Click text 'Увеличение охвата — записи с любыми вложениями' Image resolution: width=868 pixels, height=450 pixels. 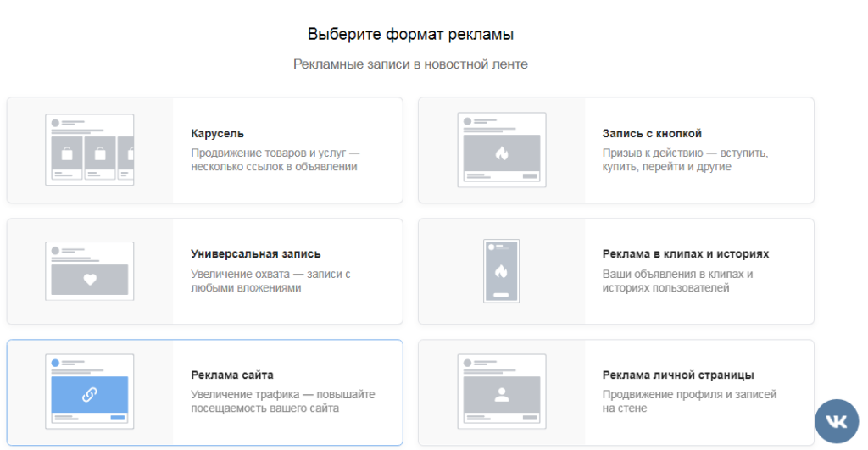(x=270, y=281)
